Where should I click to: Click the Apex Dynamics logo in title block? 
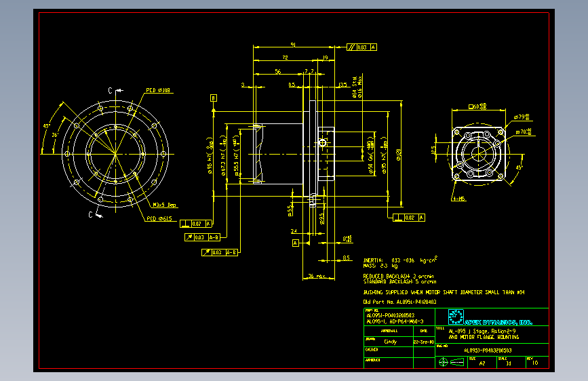click(456, 317)
